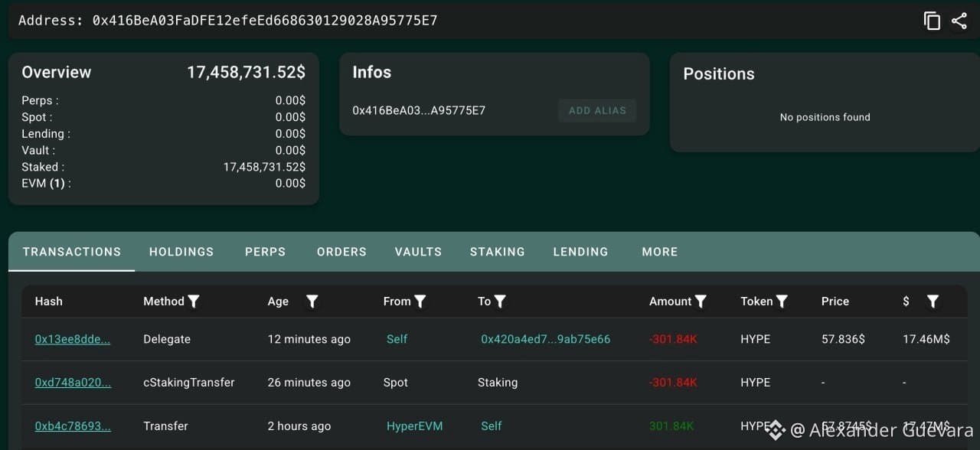Go to the Vaults tab

(418, 252)
